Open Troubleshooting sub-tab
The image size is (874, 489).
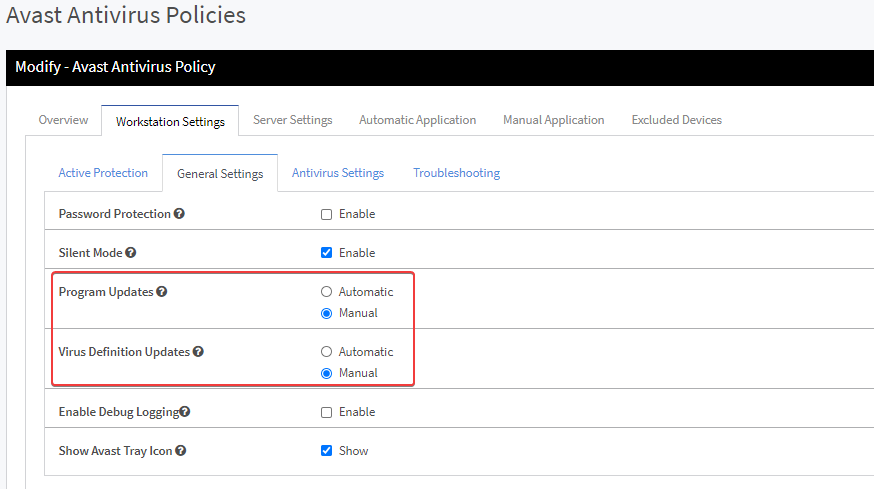(x=457, y=173)
